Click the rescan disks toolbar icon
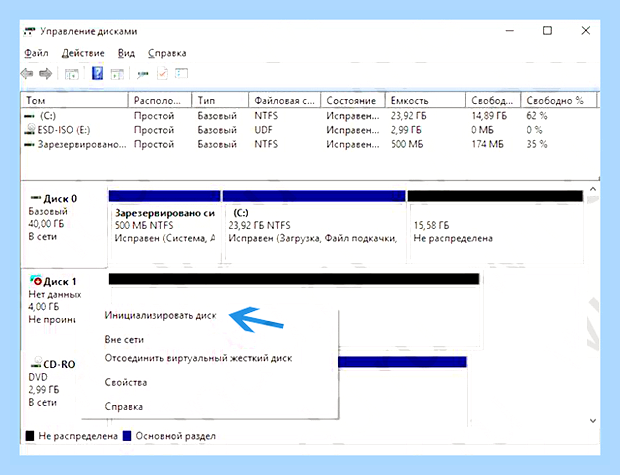Viewport: 620px width, 475px height. pos(142,74)
